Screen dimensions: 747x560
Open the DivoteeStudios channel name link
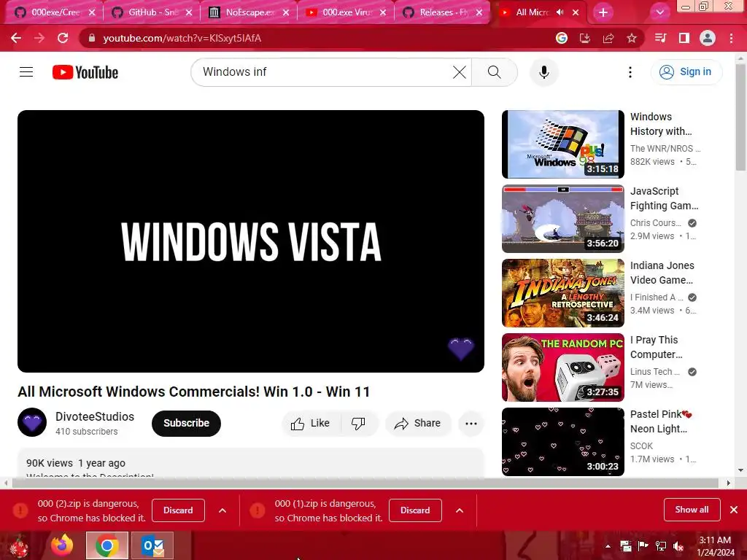(x=95, y=416)
